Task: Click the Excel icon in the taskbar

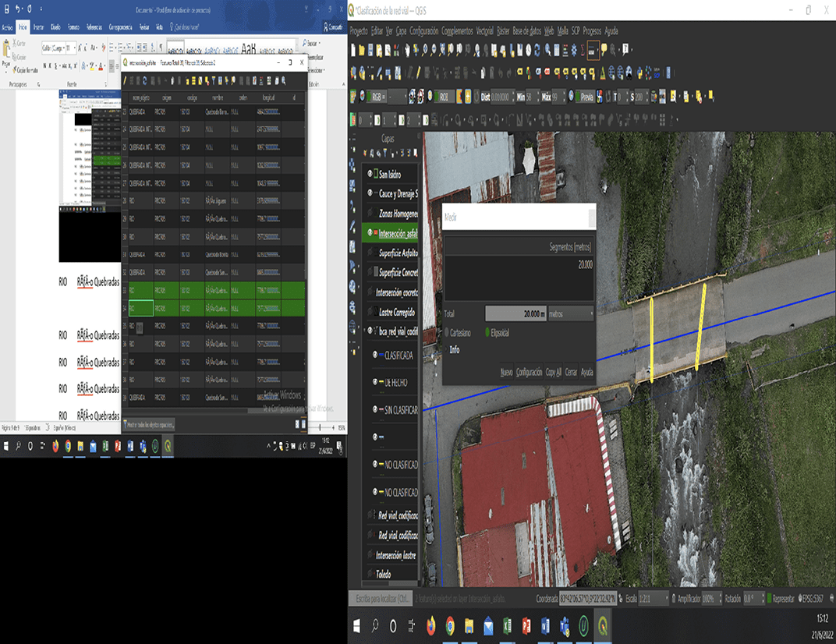Action: tap(506, 626)
